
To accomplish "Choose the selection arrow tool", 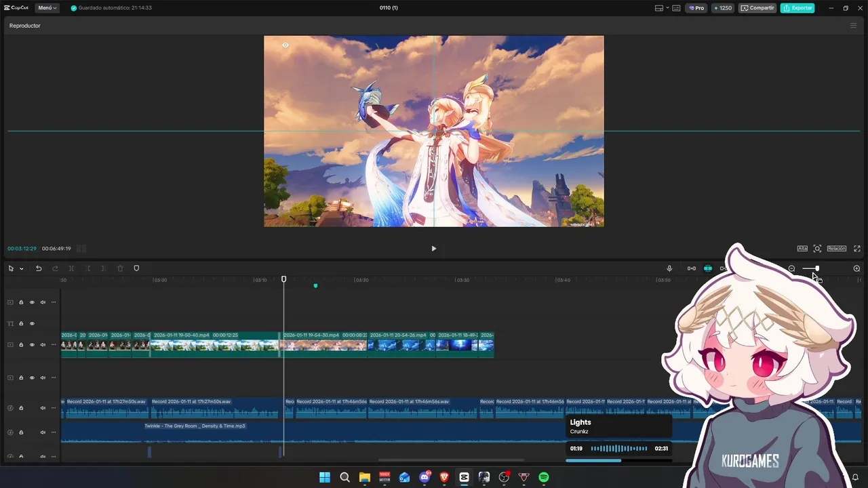I will (11, 268).
